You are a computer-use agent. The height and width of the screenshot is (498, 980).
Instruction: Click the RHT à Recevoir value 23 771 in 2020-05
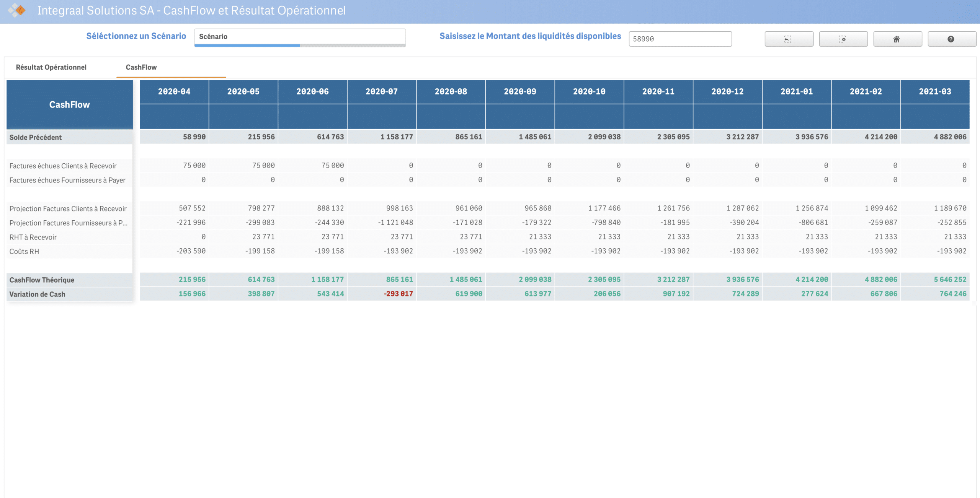263,237
